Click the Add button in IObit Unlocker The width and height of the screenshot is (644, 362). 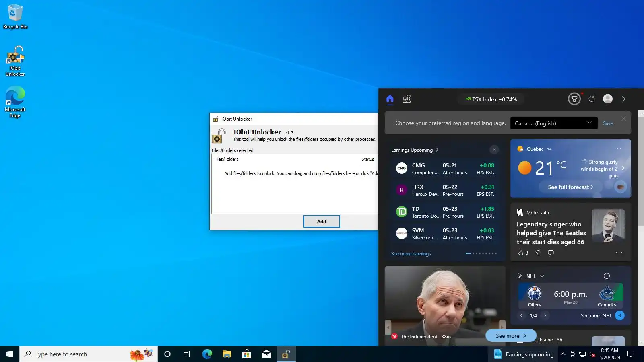point(322,222)
